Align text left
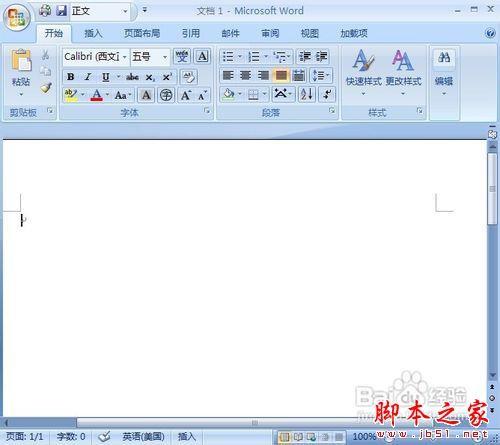 228,75
